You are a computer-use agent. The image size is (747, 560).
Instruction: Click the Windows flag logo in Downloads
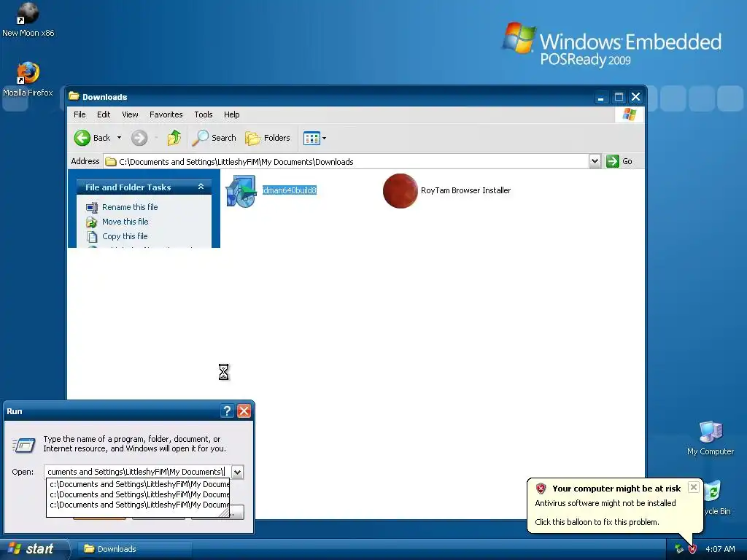click(x=629, y=114)
